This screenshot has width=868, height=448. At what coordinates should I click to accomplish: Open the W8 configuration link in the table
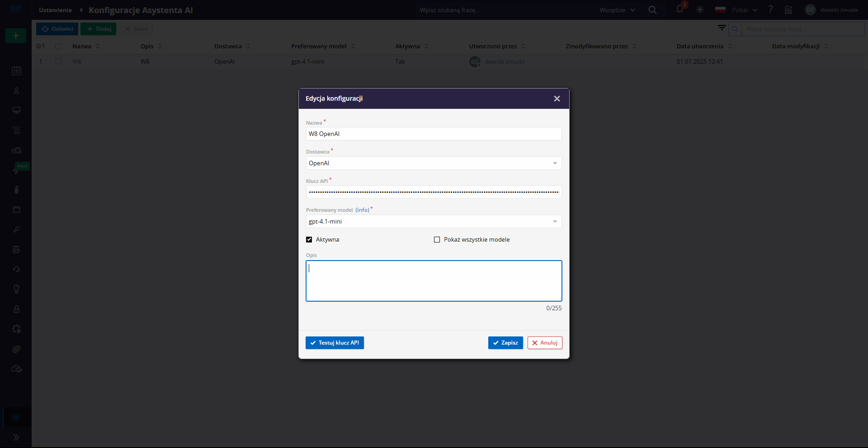tap(76, 61)
